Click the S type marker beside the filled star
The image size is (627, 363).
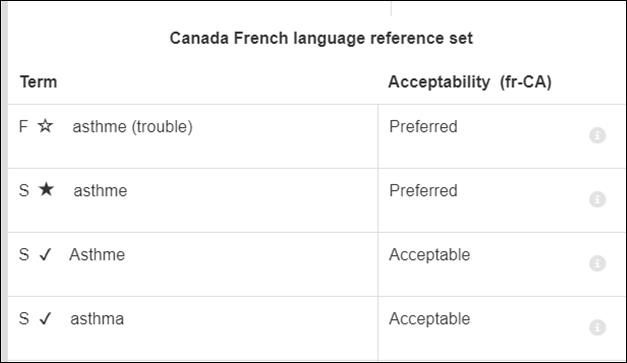[24, 190]
